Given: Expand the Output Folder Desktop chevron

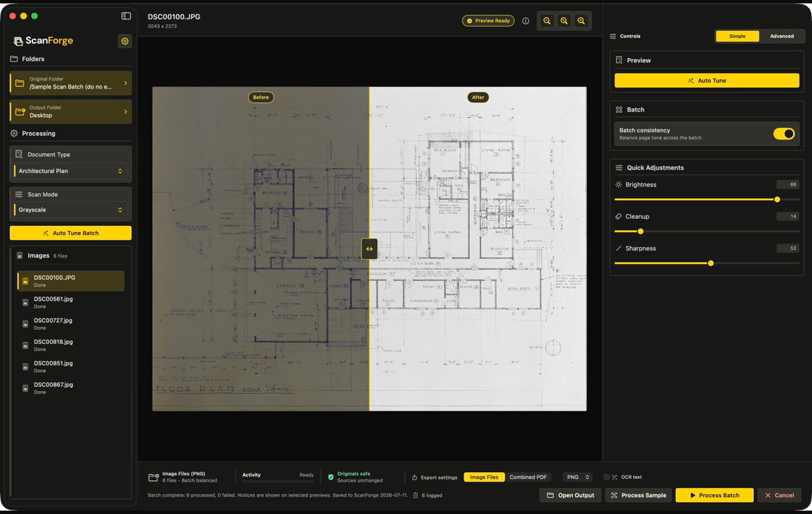Looking at the screenshot, I should pyautogui.click(x=125, y=112).
